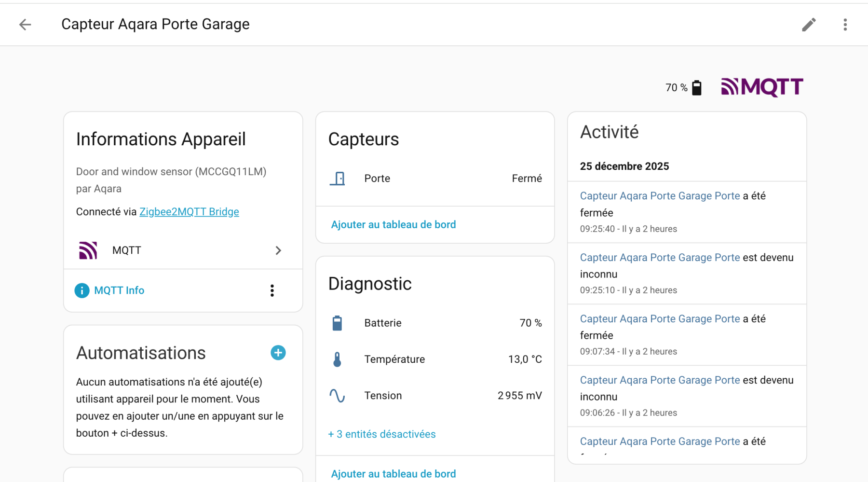The height and width of the screenshot is (482, 868).
Task: Open the 09:25:40 activity entry link
Action: (x=659, y=196)
